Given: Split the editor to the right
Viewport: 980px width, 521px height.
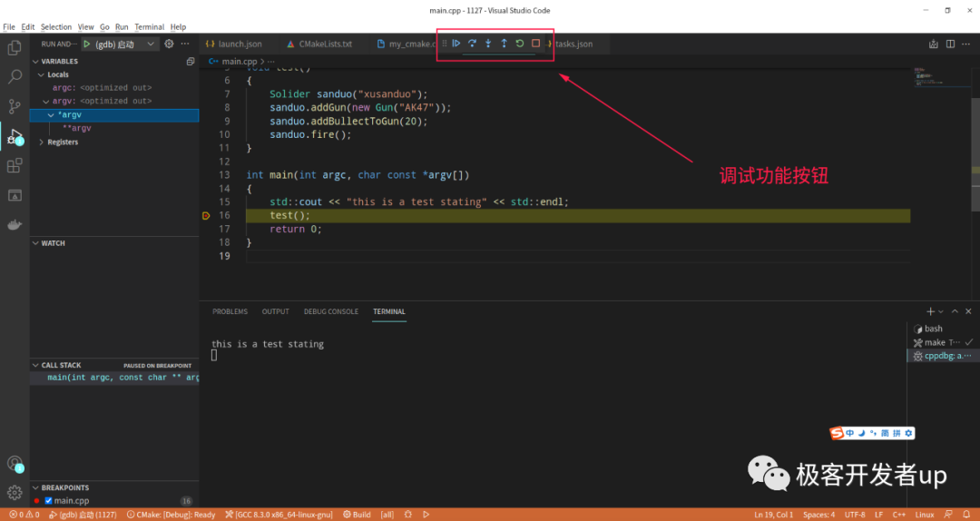Looking at the screenshot, I should tap(950, 44).
